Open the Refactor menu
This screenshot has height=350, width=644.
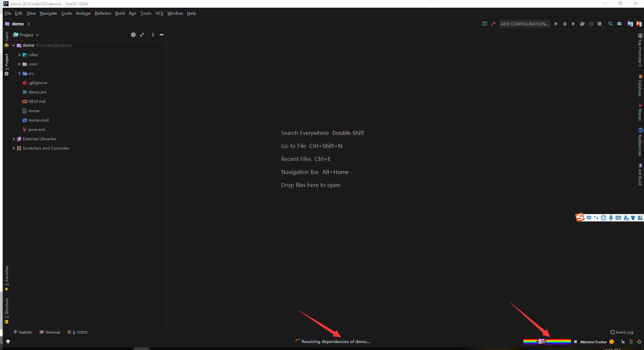tap(103, 13)
